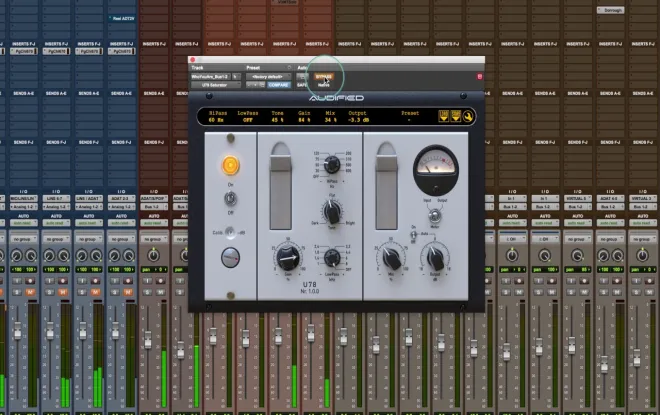660x415 pixels.
Task: Click the small calibration meter dial
Action: [230, 257]
